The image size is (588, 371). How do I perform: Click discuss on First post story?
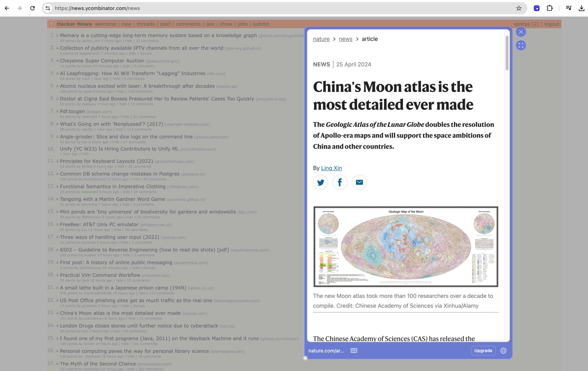tap(149, 268)
